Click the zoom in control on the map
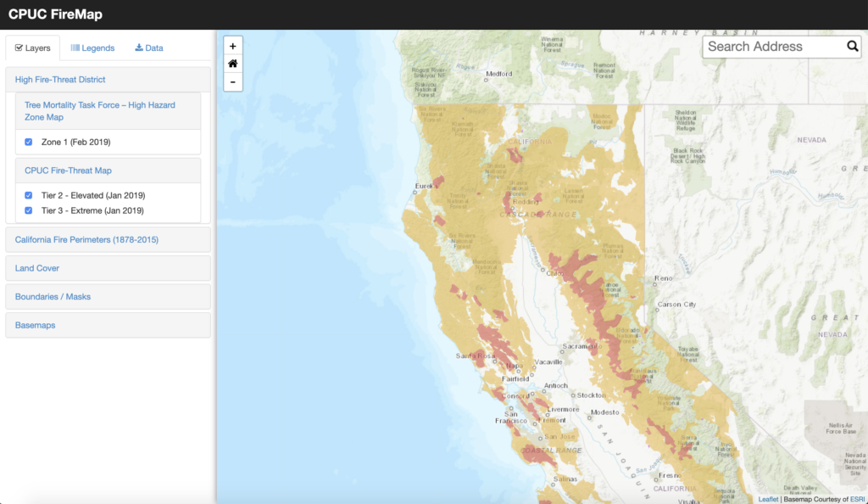 [232, 45]
